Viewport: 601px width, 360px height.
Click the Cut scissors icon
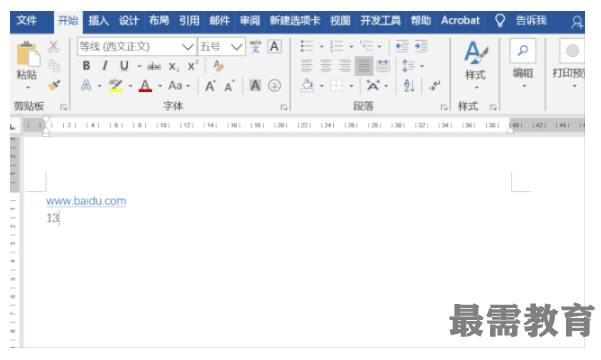point(54,47)
